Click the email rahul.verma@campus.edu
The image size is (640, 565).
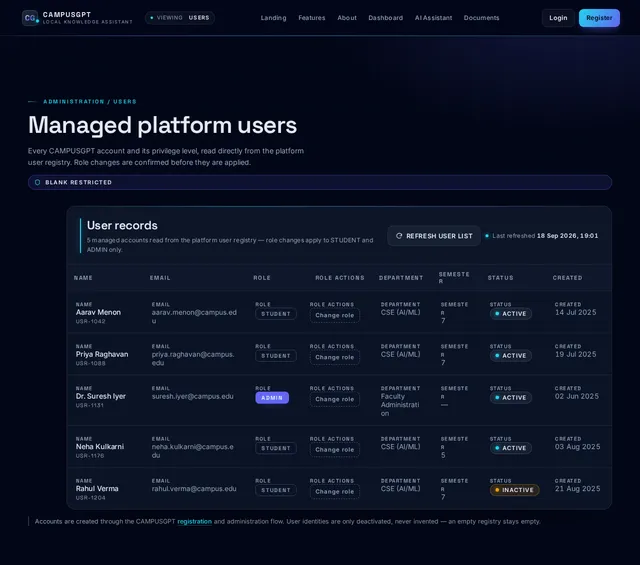click(x=194, y=489)
